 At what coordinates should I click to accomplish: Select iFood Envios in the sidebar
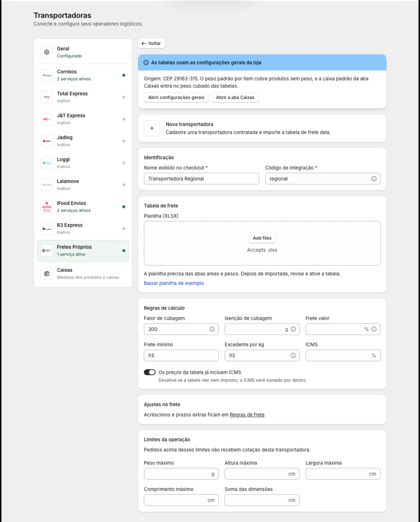click(x=83, y=207)
